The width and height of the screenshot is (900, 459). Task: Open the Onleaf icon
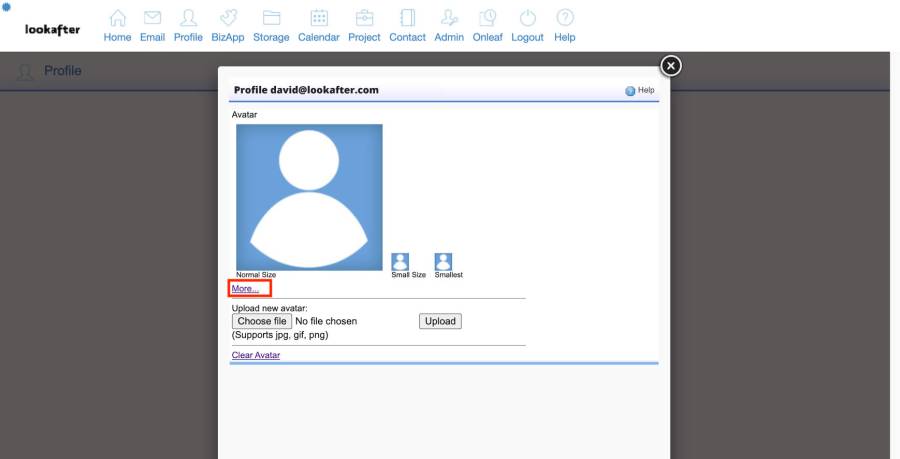tap(488, 19)
